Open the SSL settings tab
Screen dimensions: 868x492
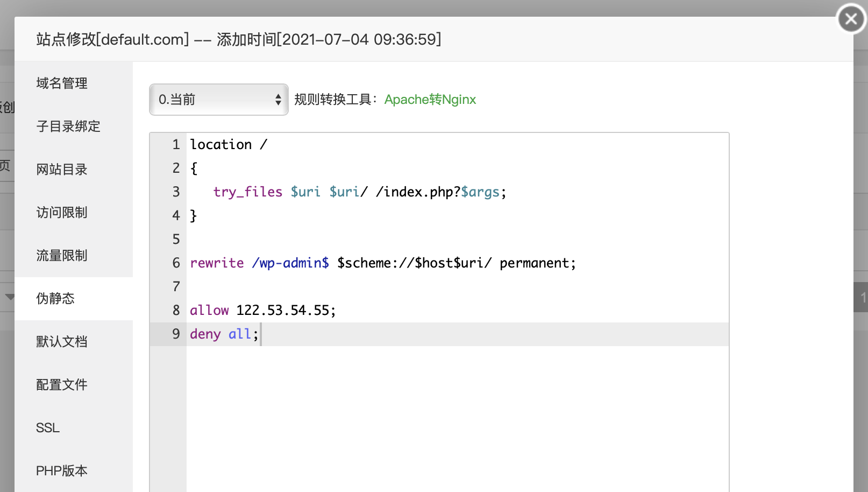pos(74,428)
